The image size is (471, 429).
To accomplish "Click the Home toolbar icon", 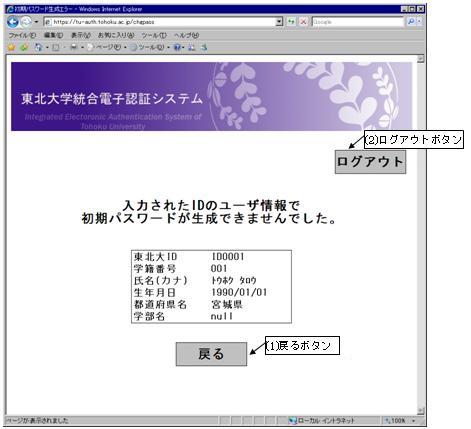I will [38, 48].
